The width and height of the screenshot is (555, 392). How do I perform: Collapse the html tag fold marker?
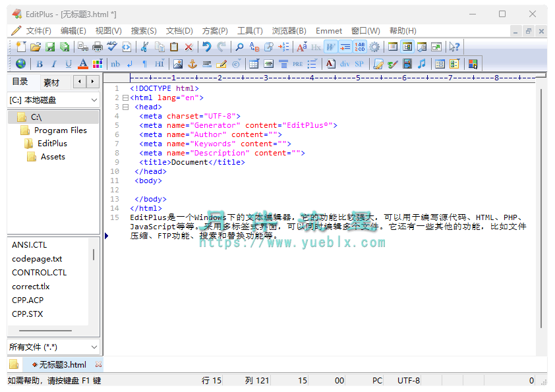pyautogui.click(x=125, y=98)
